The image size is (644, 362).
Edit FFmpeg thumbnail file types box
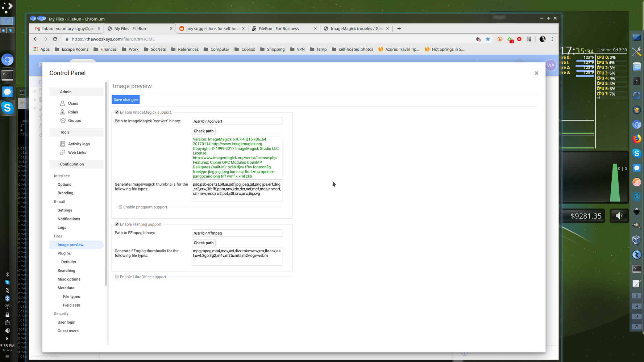(x=237, y=257)
